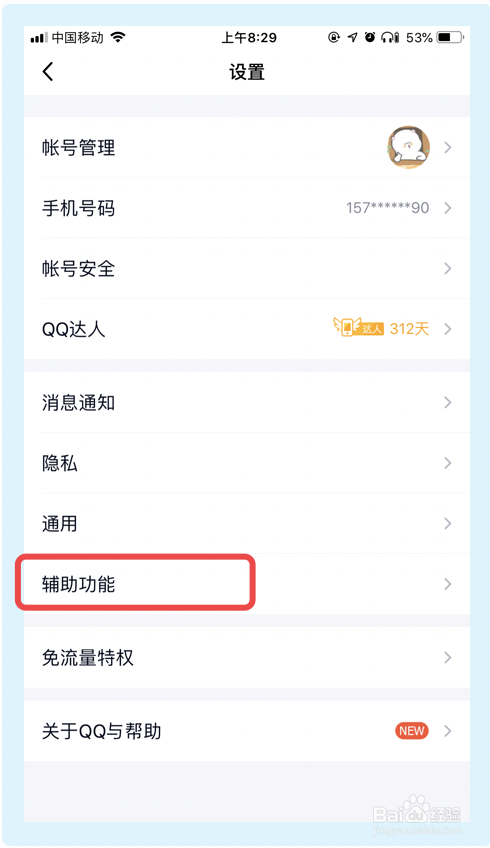Tap the 312天 text
Screen dimensions: 490x848
coord(409,328)
